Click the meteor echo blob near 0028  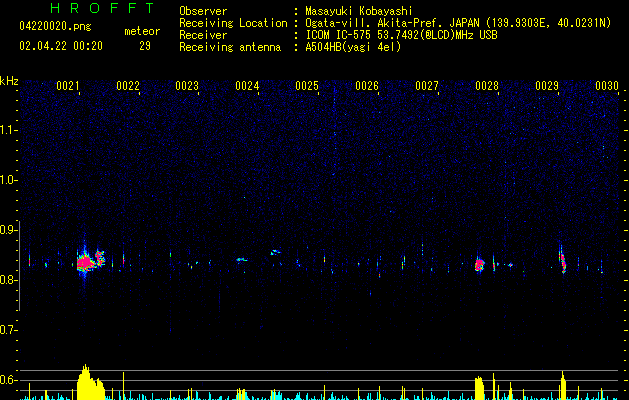(479, 265)
